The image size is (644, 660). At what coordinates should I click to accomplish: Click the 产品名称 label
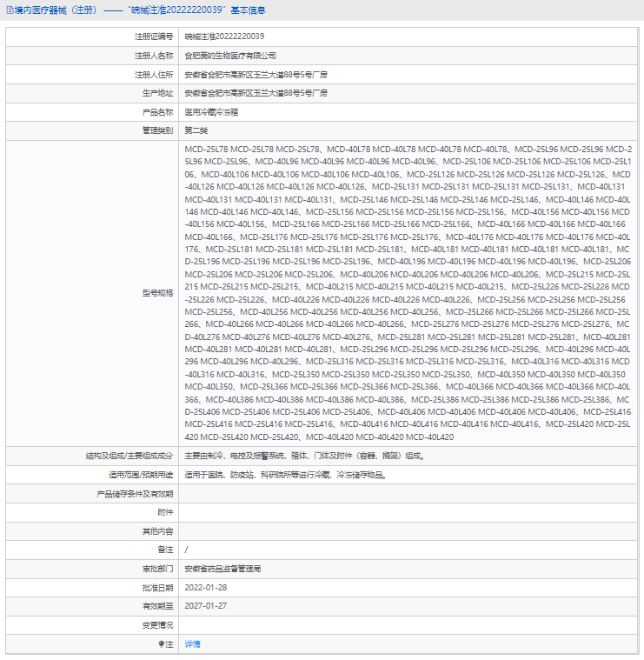coord(157,112)
